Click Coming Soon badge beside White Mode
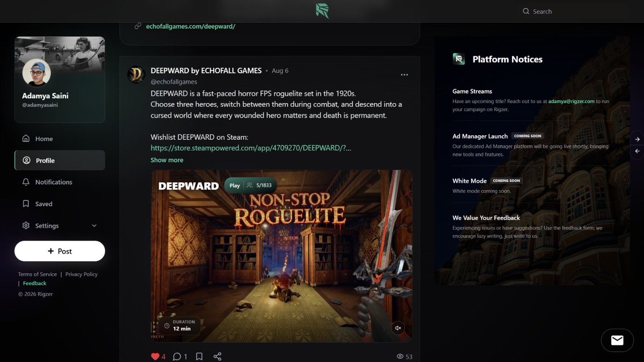The width and height of the screenshot is (644, 362). click(x=507, y=181)
